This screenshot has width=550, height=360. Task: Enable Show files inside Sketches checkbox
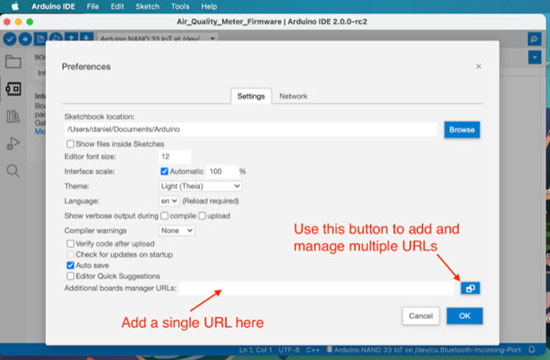[x=70, y=144]
